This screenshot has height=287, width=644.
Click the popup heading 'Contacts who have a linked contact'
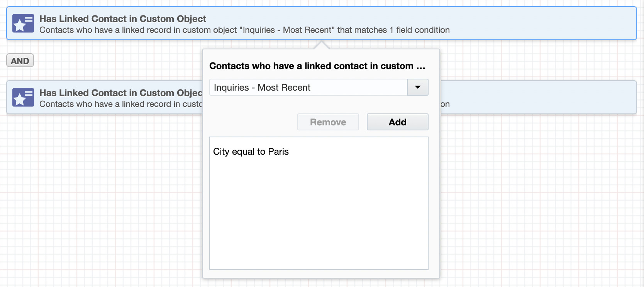[x=317, y=66]
